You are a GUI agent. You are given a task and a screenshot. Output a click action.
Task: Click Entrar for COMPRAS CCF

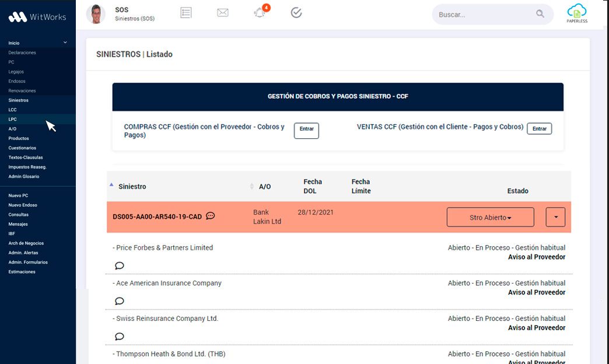[306, 131]
